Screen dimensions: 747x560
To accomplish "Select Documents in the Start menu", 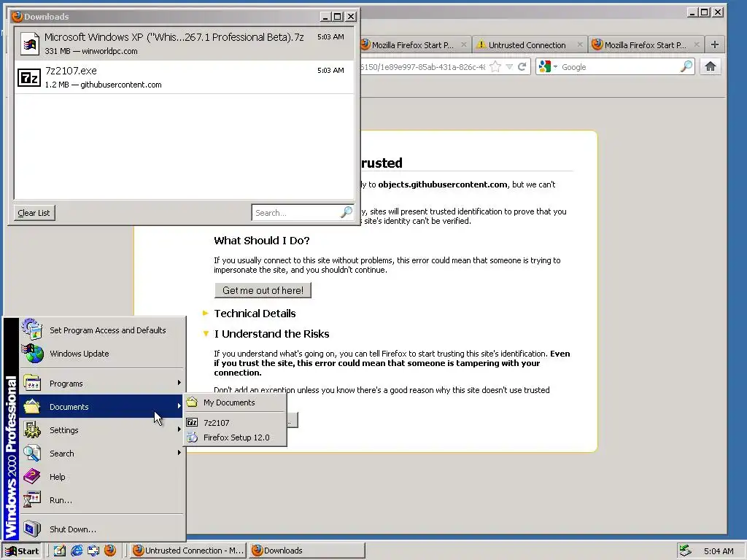I will point(101,406).
